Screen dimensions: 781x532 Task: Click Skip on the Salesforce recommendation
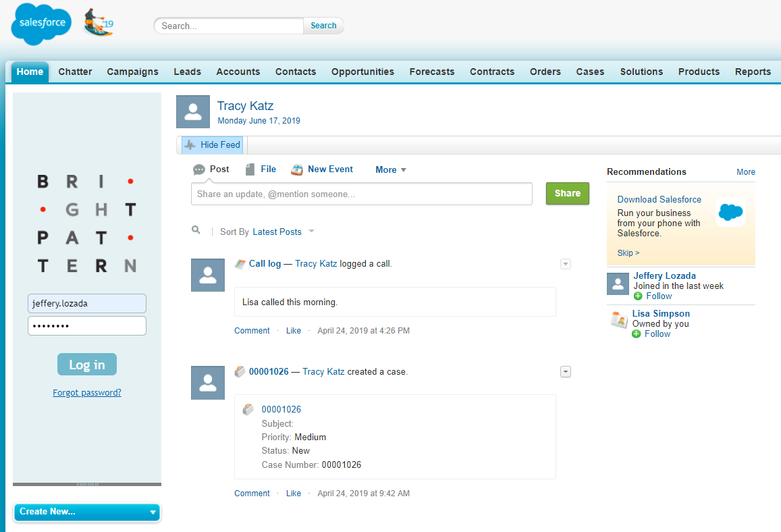(x=628, y=253)
